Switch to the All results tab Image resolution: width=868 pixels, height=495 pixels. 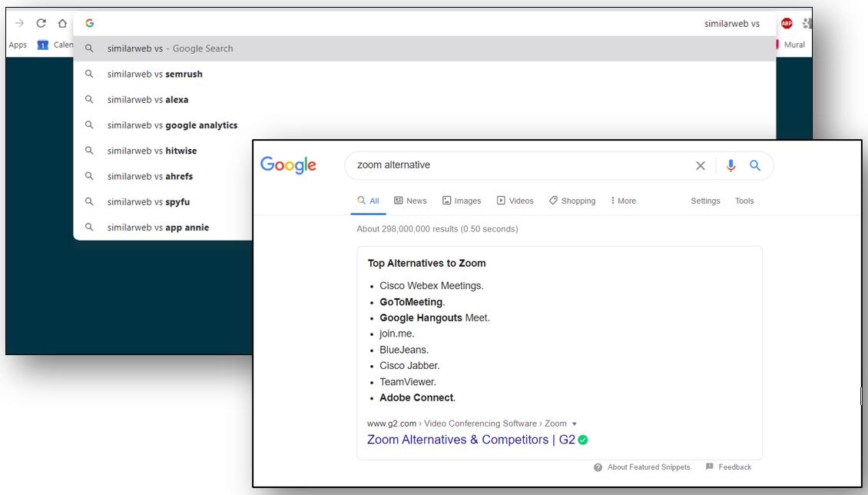click(x=368, y=201)
